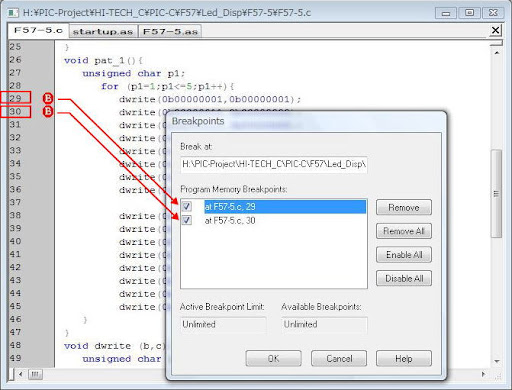Click Remove All breakpoints button
The width and height of the screenshot is (512, 390).
tap(404, 231)
